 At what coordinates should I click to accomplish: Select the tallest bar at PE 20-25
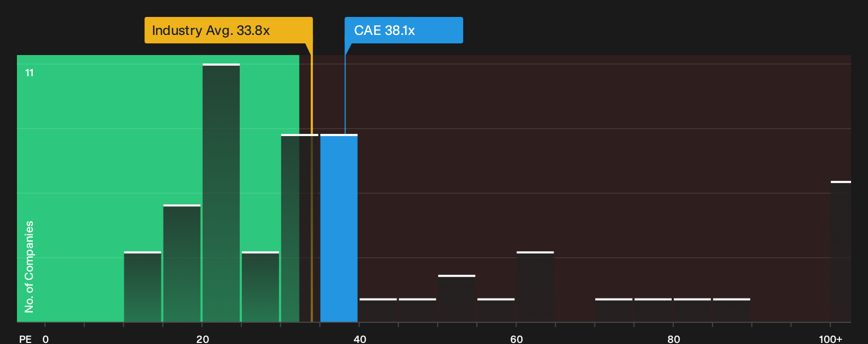tap(221, 193)
